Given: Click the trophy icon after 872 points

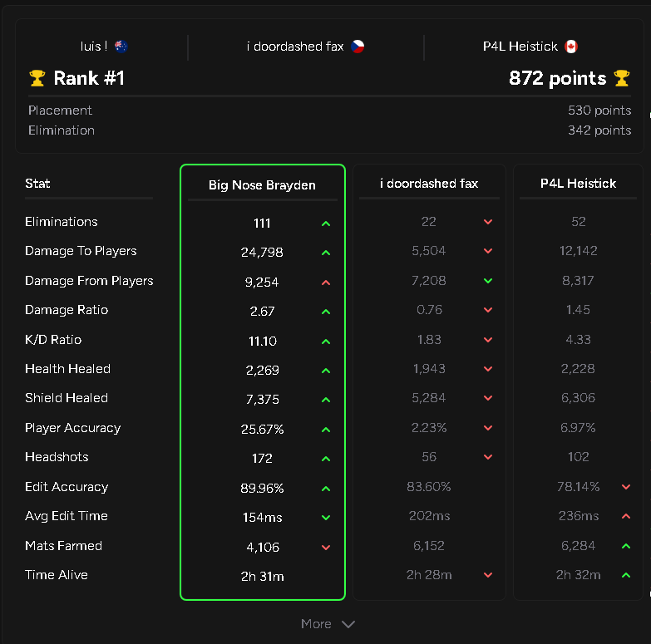Looking at the screenshot, I should click(622, 78).
